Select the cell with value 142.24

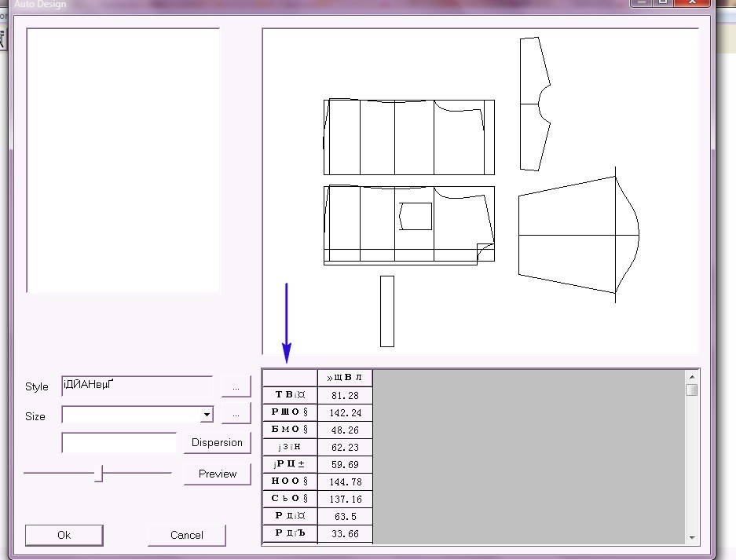click(x=345, y=412)
